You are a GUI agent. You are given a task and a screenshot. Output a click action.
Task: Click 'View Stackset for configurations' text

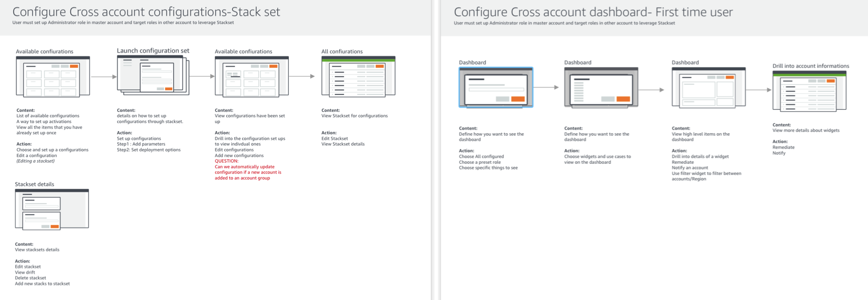[x=355, y=116]
